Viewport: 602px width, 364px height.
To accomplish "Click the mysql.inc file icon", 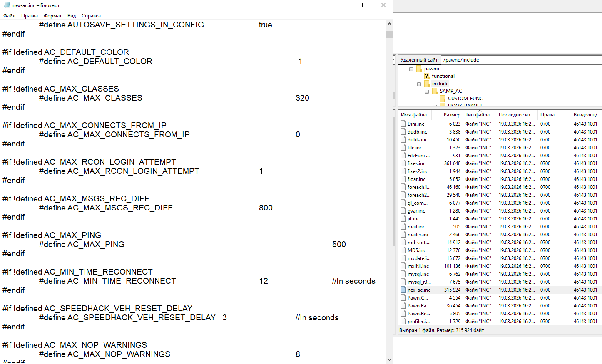I will click(x=403, y=274).
